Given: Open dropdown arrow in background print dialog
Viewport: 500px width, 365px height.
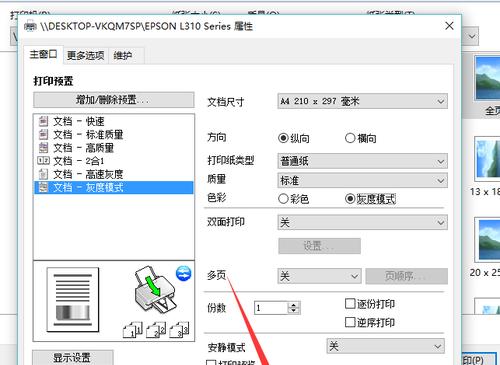Looking at the screenshot, I should [472, 36].
